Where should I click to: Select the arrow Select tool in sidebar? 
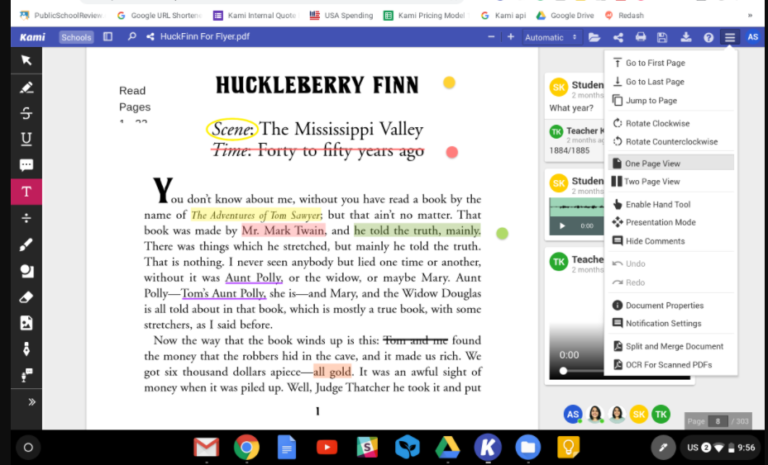click(26, 60)
